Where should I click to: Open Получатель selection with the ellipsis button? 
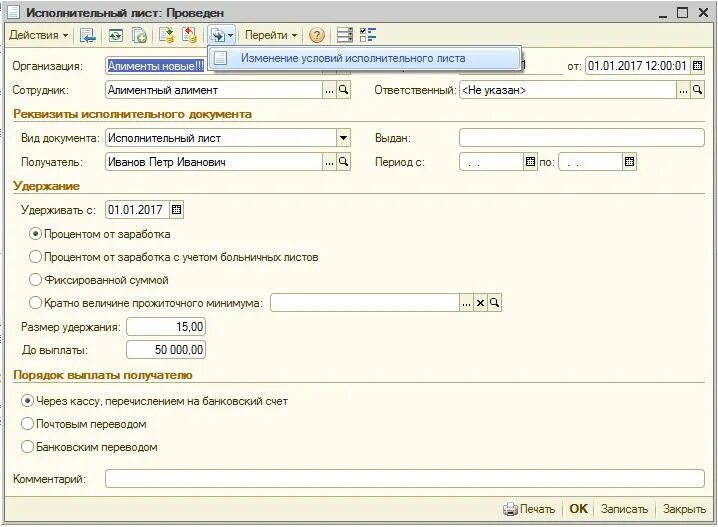pos(329,162)
